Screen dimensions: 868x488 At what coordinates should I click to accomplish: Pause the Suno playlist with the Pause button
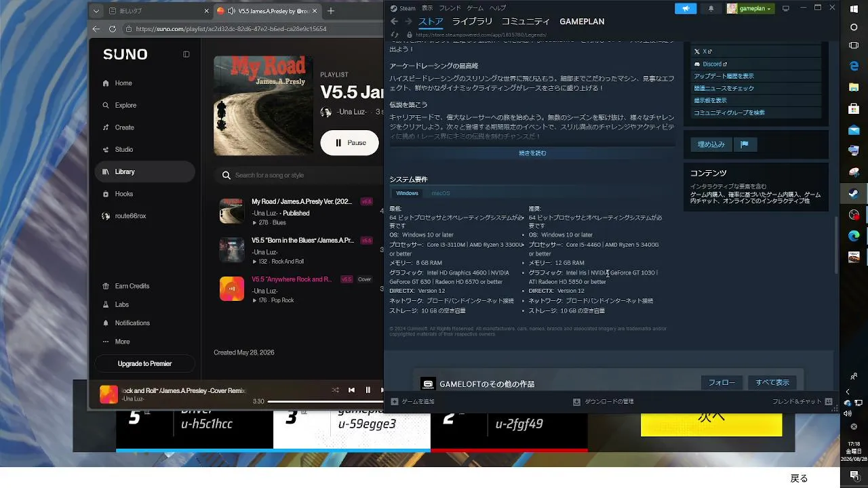click(x=349, y=143)
